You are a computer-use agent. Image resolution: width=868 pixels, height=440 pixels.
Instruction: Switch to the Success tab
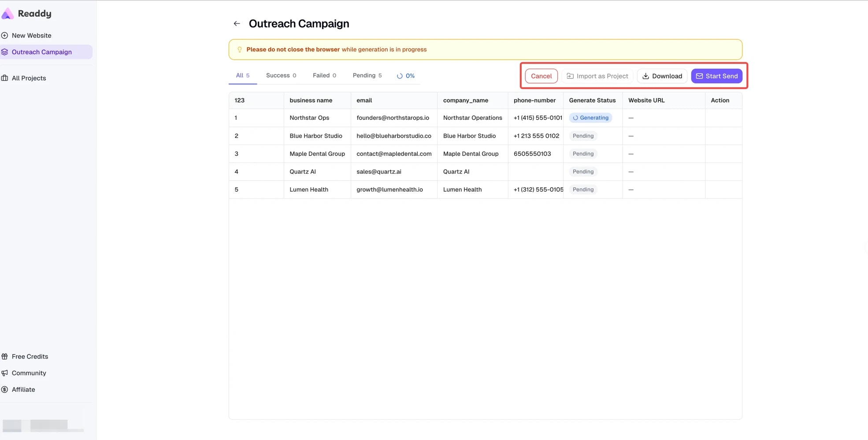(x=281, y=76)
